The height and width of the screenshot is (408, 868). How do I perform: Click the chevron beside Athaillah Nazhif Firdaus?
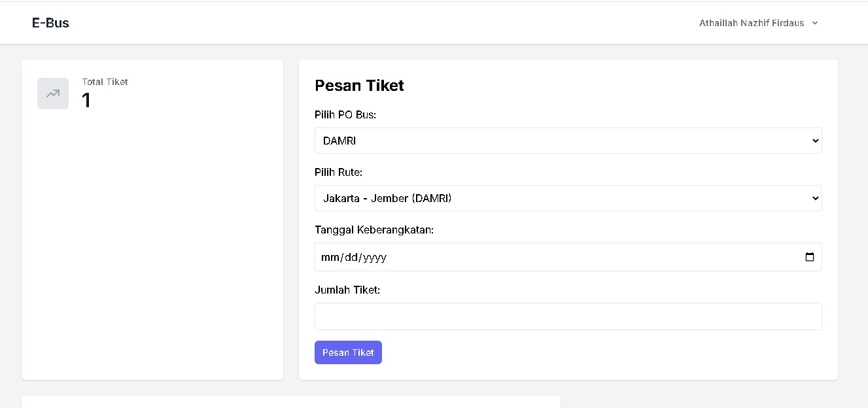(x=815, y=23)
